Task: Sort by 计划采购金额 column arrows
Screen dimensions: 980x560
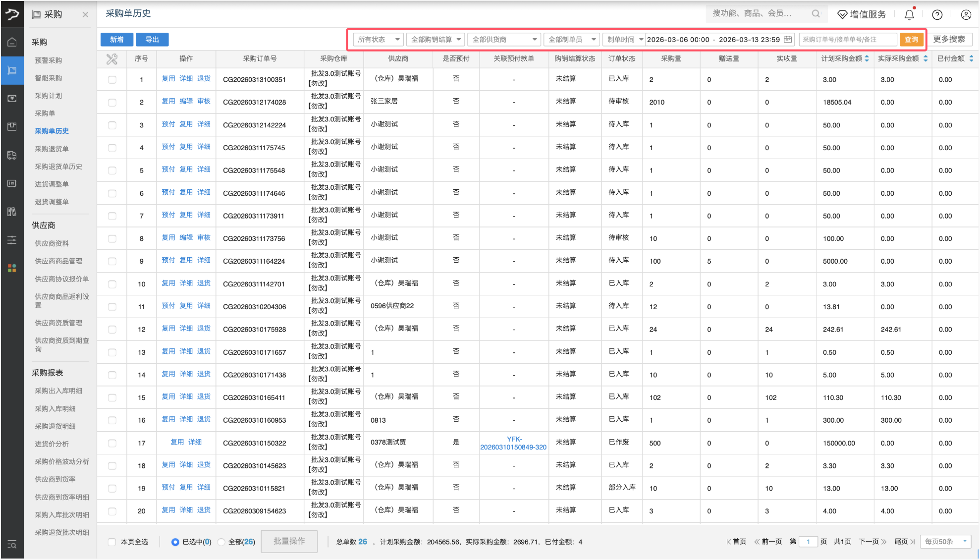Action: 867,58
